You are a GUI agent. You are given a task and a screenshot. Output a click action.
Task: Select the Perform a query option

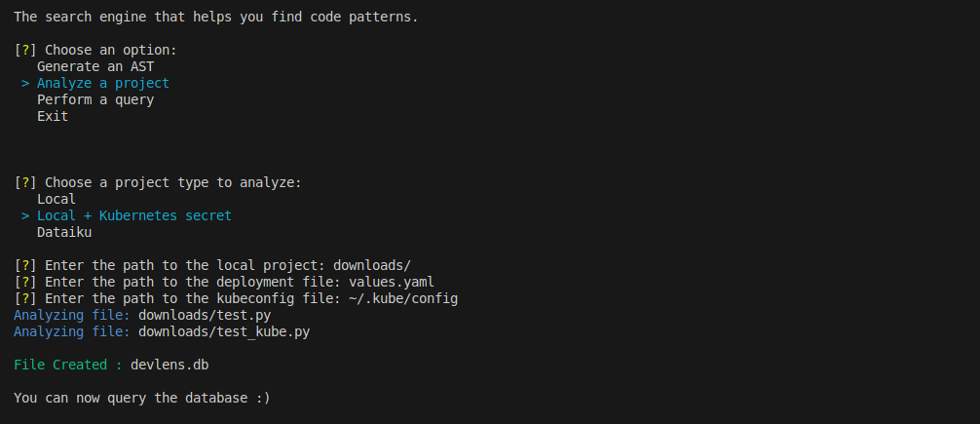tap(95, 99)
